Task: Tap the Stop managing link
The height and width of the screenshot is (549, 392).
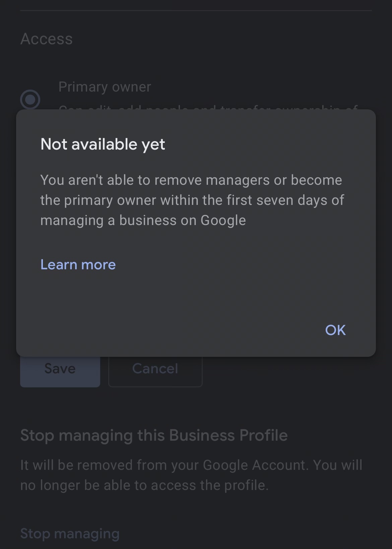Action: click(70, 533)
